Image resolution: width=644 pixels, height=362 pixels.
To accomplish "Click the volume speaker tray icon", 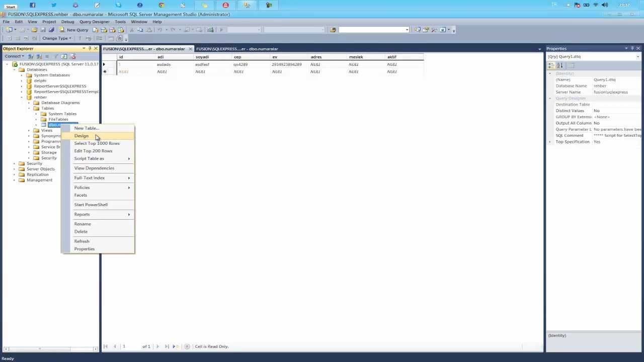I will [604, 5].
